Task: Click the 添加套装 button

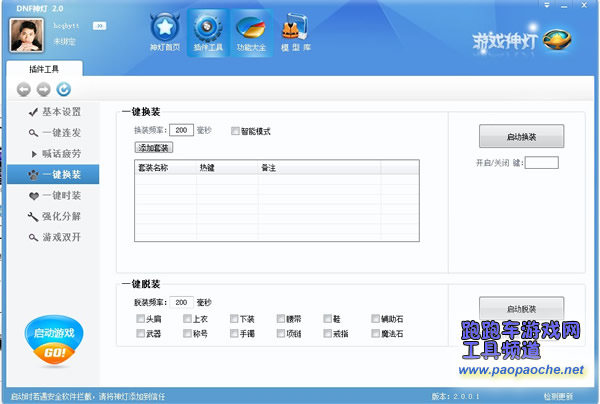Action: point(154,148)
